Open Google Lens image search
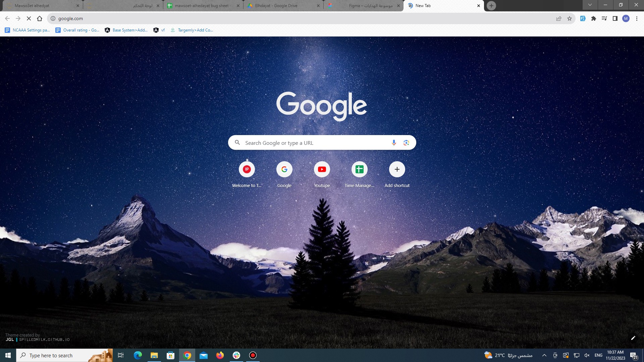This screenshot has height=362, width=644. [406, 143]
